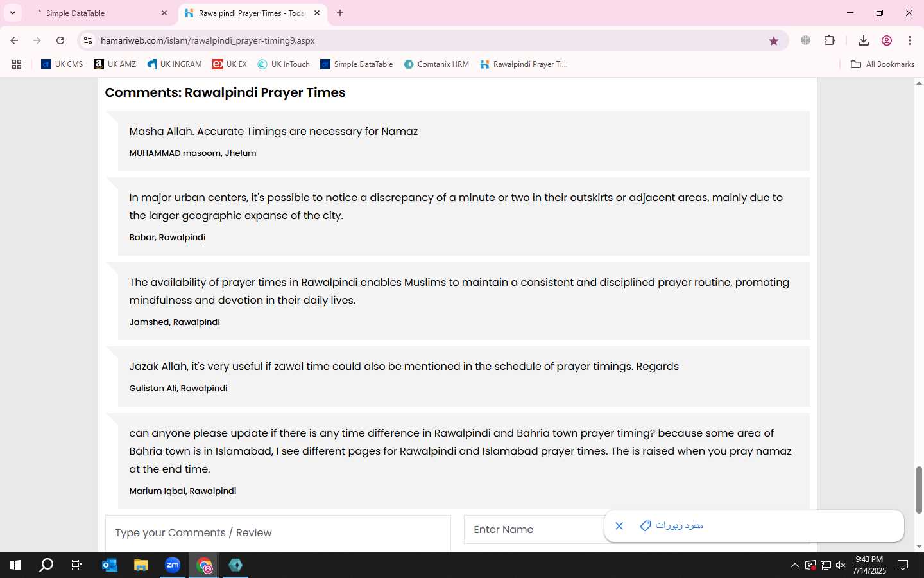Open a new browser tab
The height and width of the screenshot is (578, 924).
[340, 13]
